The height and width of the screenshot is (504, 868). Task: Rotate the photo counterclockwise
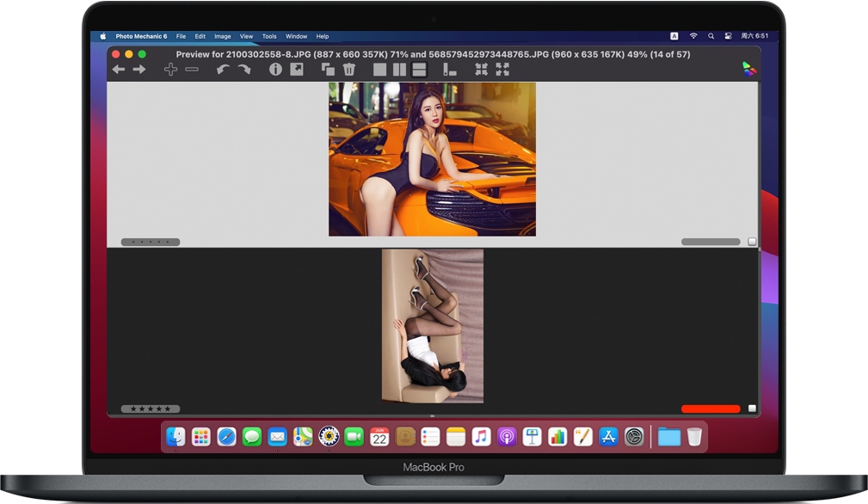click(222, 69)
